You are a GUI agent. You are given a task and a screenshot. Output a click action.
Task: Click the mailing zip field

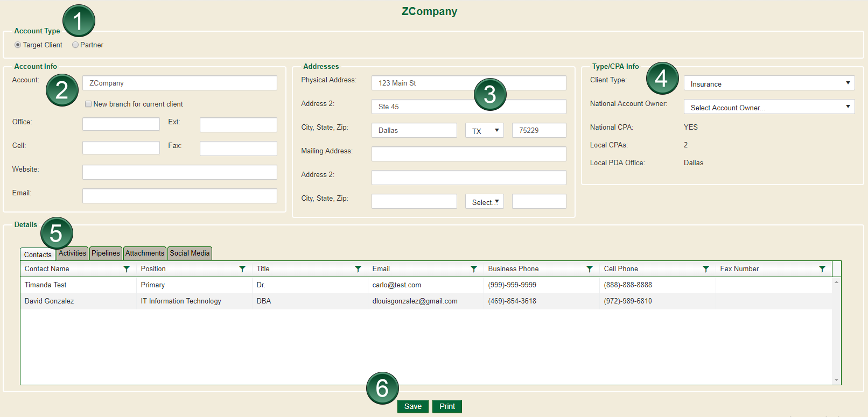click(539, 201)
